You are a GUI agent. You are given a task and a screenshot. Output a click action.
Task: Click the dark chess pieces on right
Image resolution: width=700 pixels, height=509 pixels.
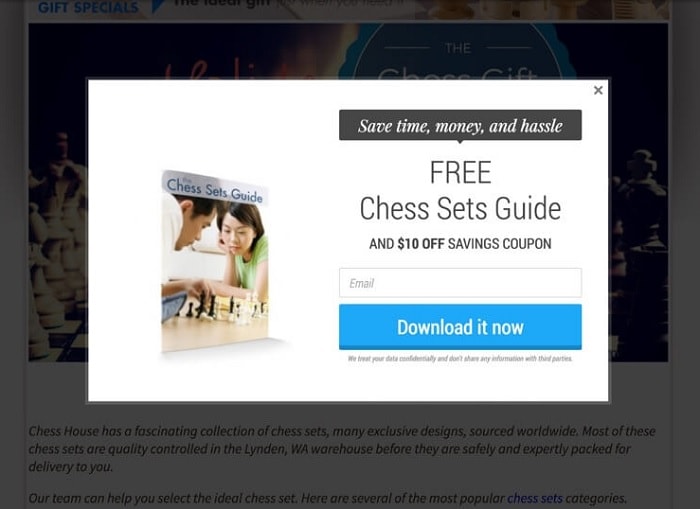pyautogui.click(x=638, y=250)
